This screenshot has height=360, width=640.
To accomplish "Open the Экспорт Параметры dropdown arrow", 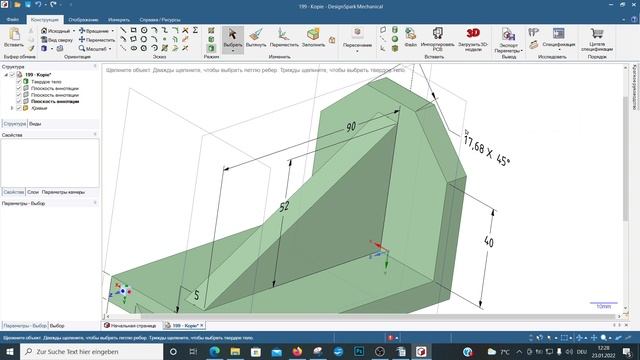I will click(522, 51).
